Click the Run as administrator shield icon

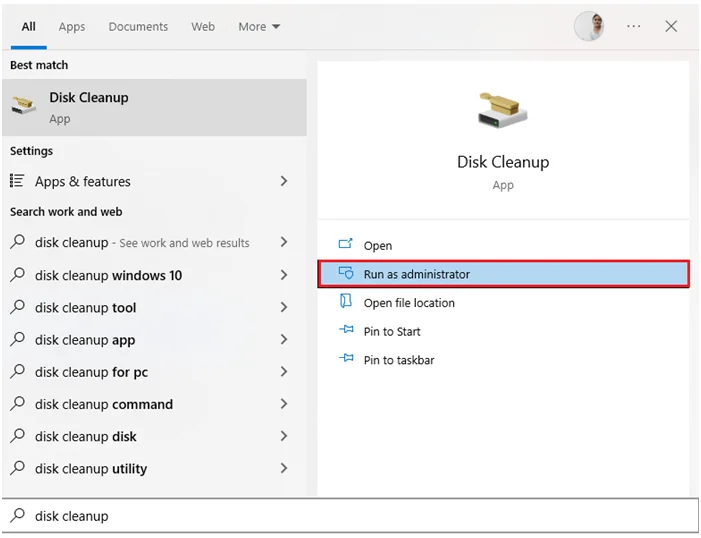pyautogui.click(x=346, y=273)
